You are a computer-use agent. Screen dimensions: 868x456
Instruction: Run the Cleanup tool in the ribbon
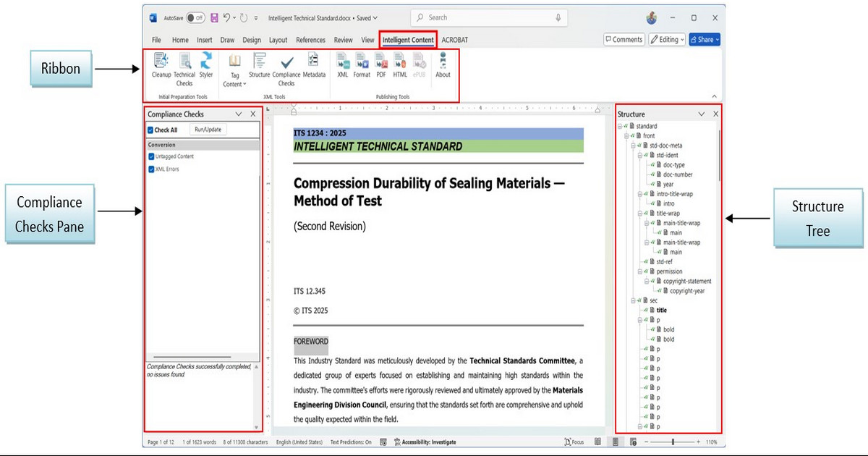[161, 65]
